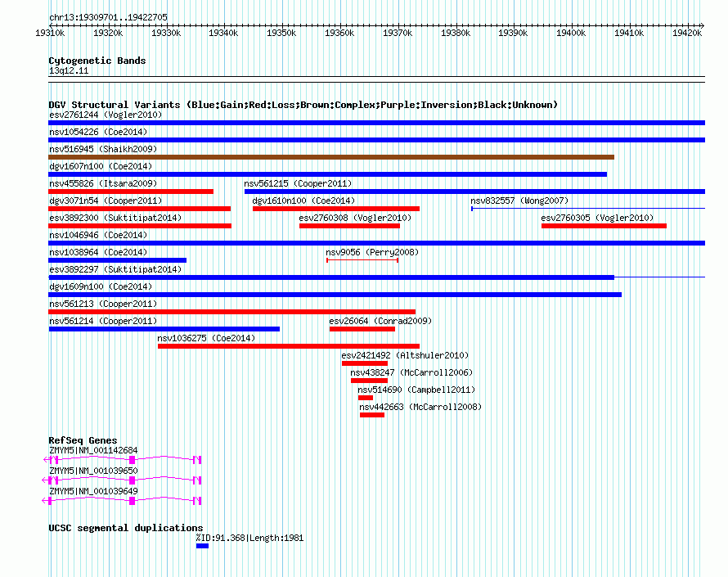Open the dgv1609n100 (Coe2014) label

pyautogui.click(x=101, y=286)
